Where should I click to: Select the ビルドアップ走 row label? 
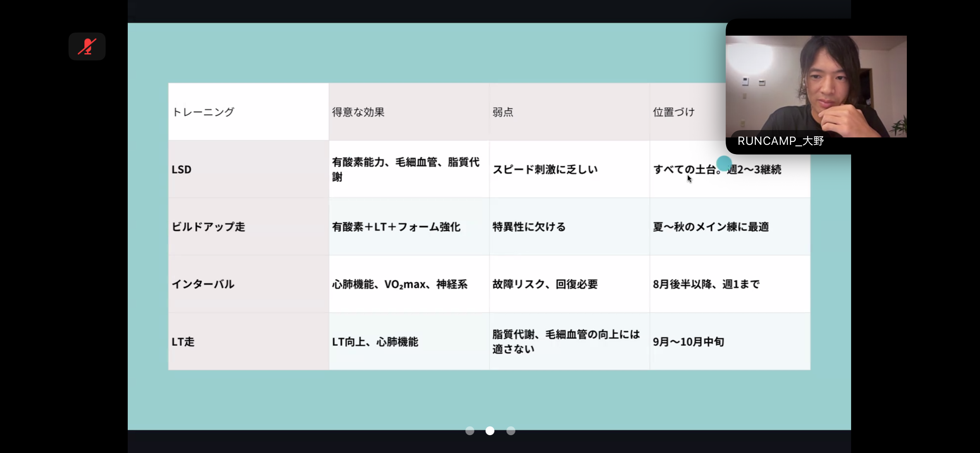208,227
